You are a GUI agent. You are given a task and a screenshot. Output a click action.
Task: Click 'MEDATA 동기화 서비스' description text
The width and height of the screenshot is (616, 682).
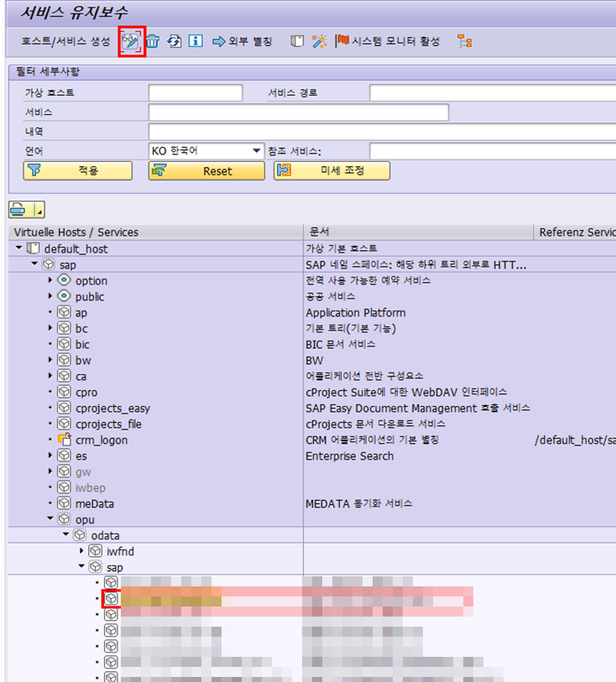click(358, 503)
